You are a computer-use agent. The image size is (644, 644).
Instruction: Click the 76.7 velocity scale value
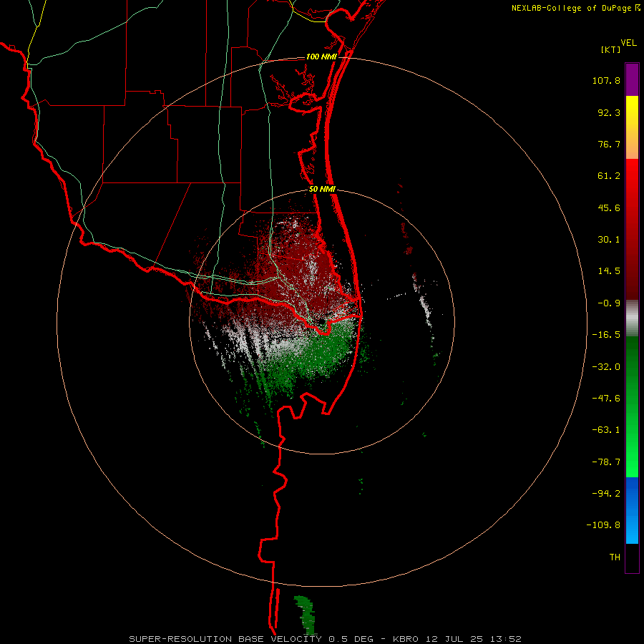[609, 144]
